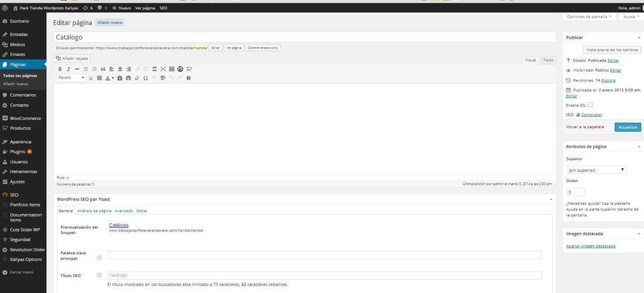Collapse the Publicar box
The image size is (644, 293).
coord(638,38)
